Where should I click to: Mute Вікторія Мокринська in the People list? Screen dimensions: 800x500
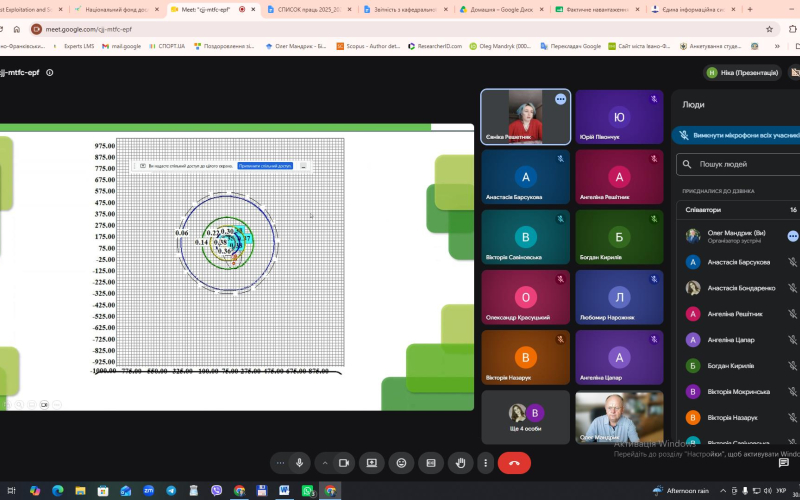click(792, 392)
